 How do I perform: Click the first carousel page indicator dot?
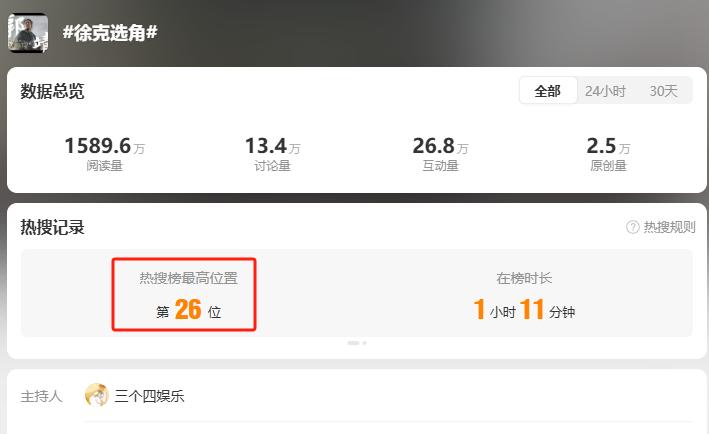tap(353, 343)
